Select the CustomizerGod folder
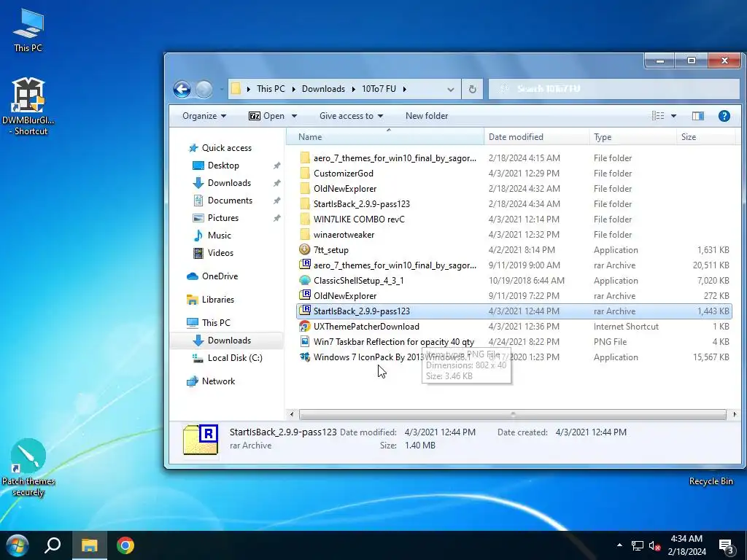This screenshot has height=560, width=747. 343,174
